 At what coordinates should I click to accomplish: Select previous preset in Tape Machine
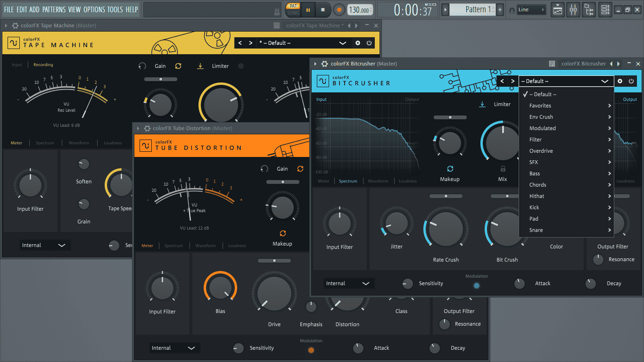coord(240,43)
